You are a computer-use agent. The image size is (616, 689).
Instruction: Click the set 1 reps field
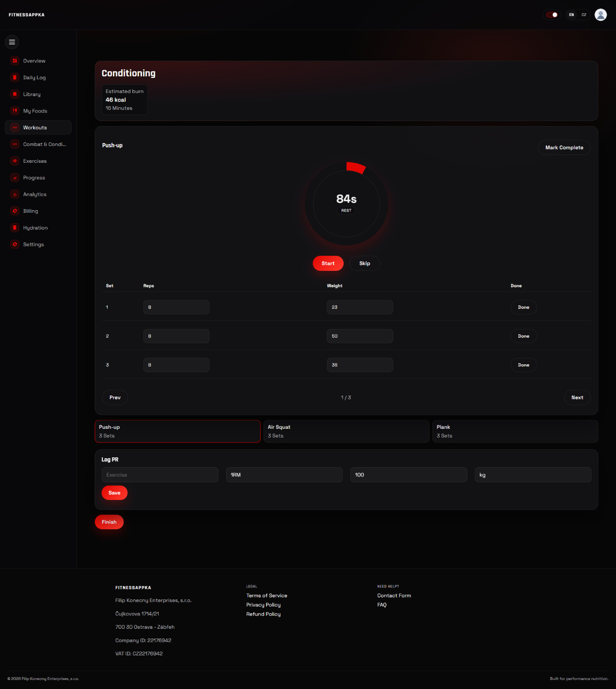(x=176, y=307)
